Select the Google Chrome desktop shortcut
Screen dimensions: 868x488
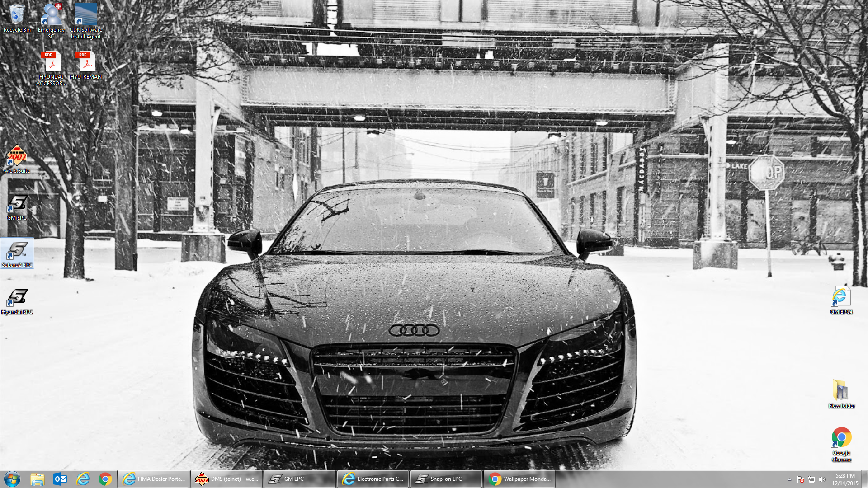[x=841, y=444]
